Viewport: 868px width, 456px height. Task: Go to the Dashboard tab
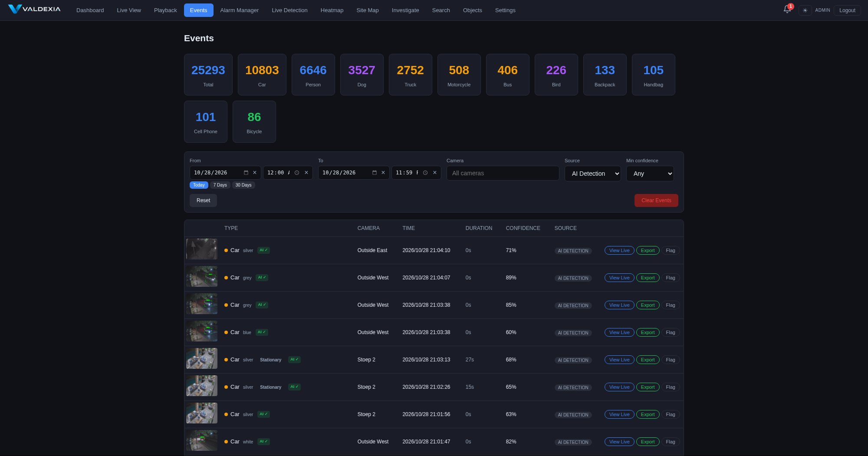(90, 10)
